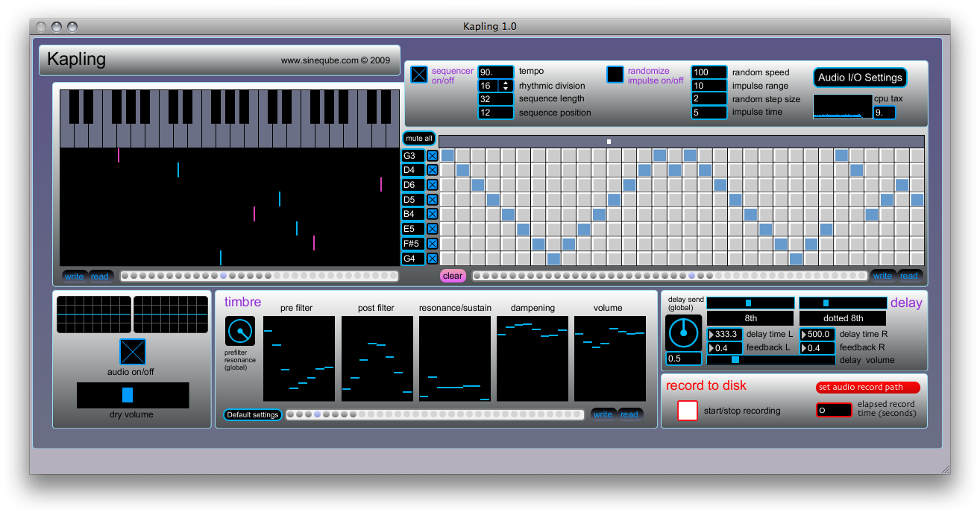The image size is (980, 515).
Task: Open the 8th delay division selector
Action: pos(750,318)
